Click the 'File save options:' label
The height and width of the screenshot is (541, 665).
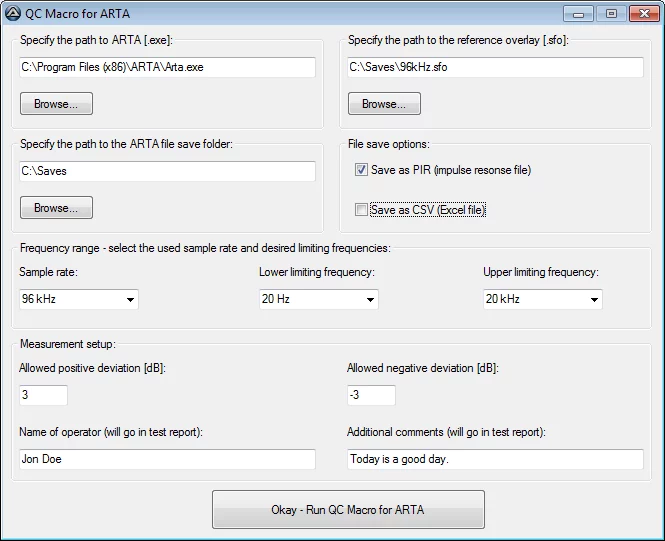coord(389,144)
